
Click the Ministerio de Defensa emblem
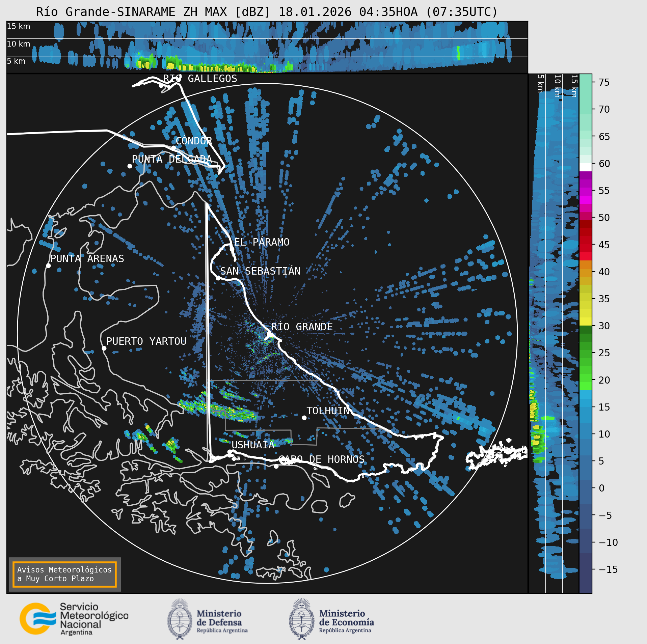point(180,619)
